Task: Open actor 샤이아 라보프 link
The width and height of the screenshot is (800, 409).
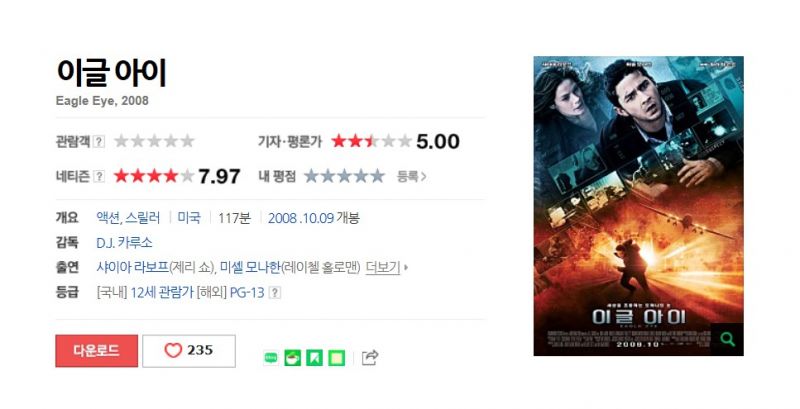Action: tap(133, 267)
